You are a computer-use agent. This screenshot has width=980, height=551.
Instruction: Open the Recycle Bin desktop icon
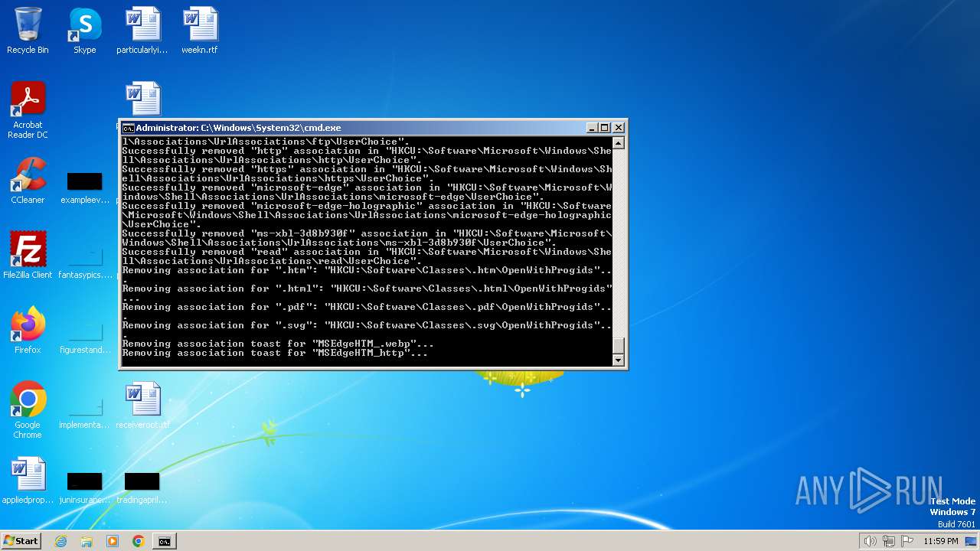click(x=28, y=31)
